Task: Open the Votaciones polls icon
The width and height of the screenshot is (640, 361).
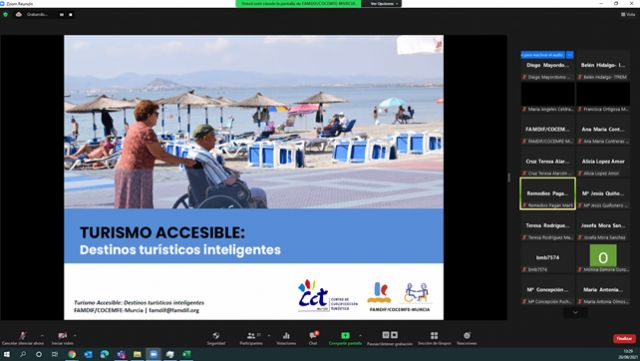Action: (x=286, y=338)
